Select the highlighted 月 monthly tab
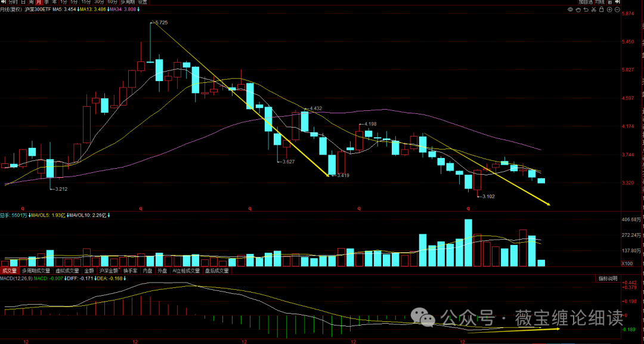Image resolution: width=644 pixels, height=344 pixels. click(x=39, y=2)
